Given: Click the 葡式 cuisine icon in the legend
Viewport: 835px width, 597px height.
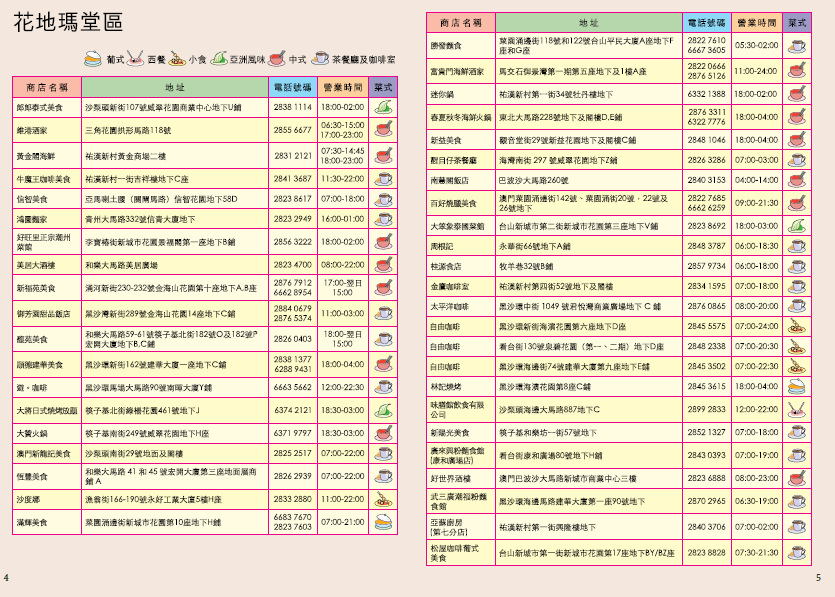Looking at the screenshot, I should click(x=93, y=58).
